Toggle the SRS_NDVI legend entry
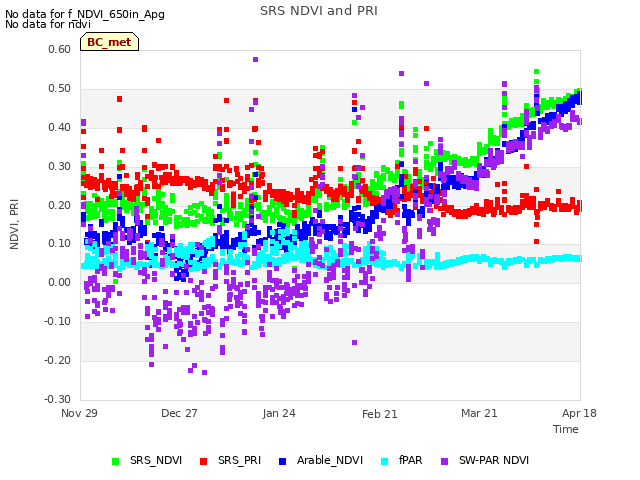The image size is (640, 480). [147, 460]
